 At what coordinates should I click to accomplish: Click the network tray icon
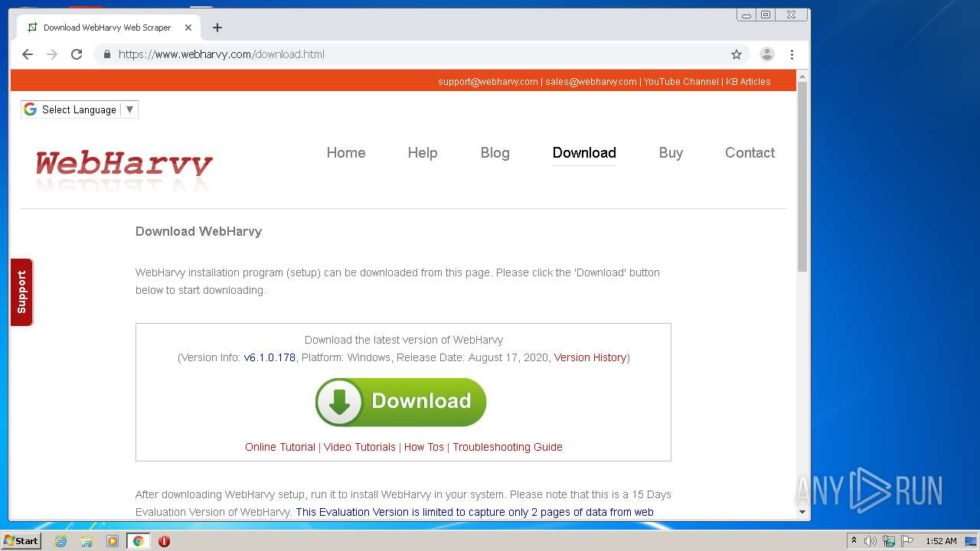889,541
